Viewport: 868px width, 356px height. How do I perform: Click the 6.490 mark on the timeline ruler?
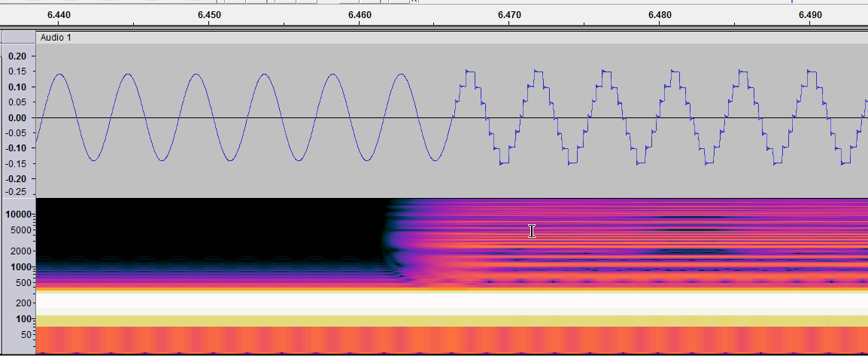pos(809,15)
